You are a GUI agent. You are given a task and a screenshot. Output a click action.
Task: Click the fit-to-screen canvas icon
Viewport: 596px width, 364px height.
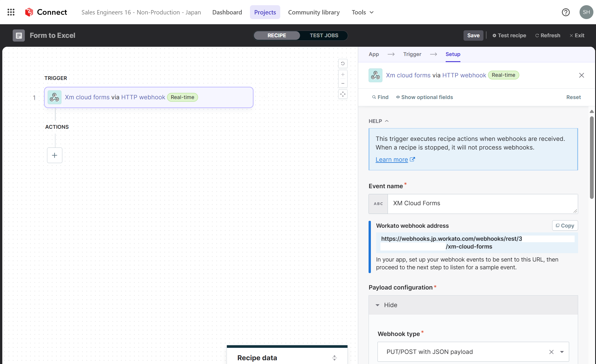343,94
